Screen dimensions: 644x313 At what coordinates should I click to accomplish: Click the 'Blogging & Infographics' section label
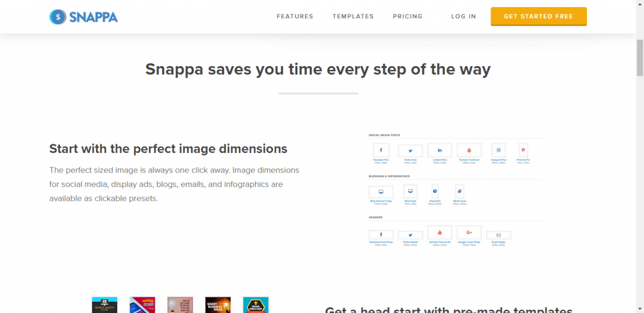[x=389, y=176]
